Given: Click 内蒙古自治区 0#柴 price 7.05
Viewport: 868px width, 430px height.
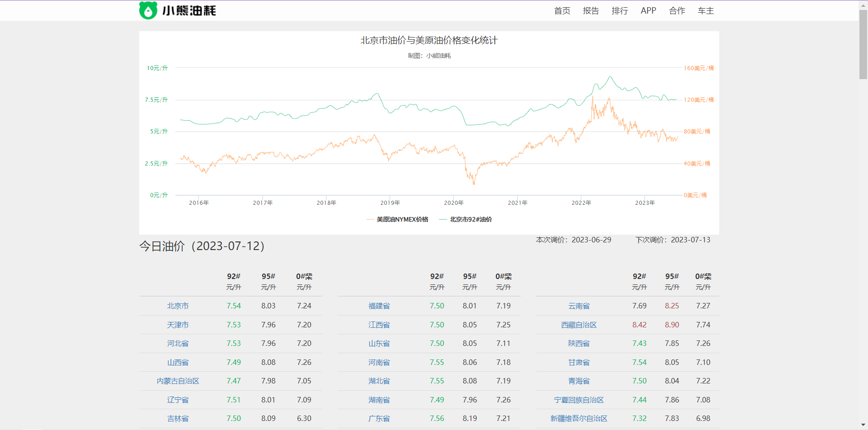Looking at the screenshot, I should [x=304, y=381].
